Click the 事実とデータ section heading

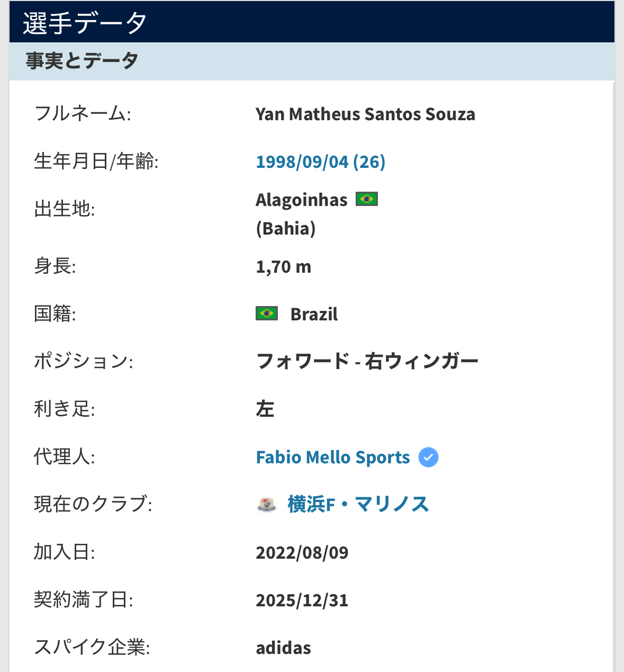[82, 61]
